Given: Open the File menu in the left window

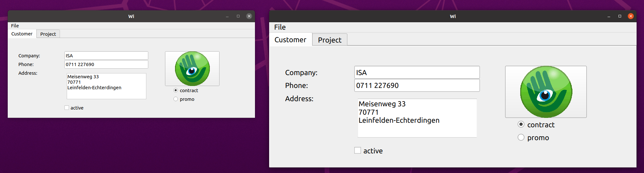Looking at the screenshot, I should point(15,26).
